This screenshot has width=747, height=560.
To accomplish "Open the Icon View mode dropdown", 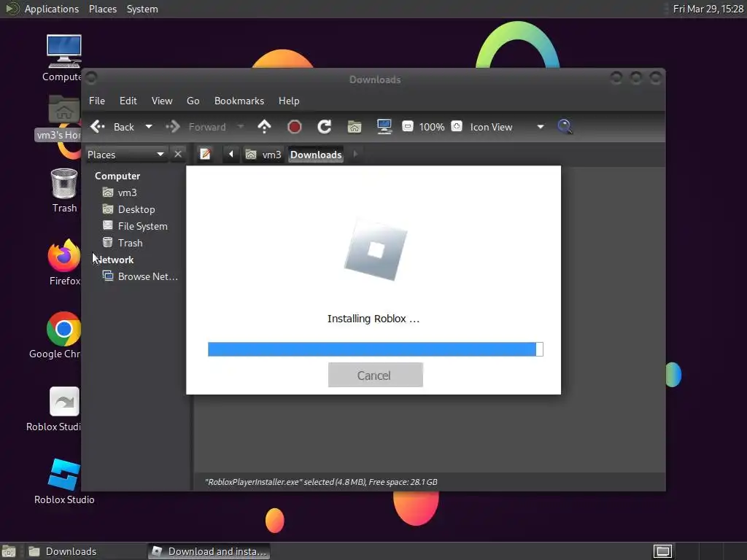I will coord(508,127).
